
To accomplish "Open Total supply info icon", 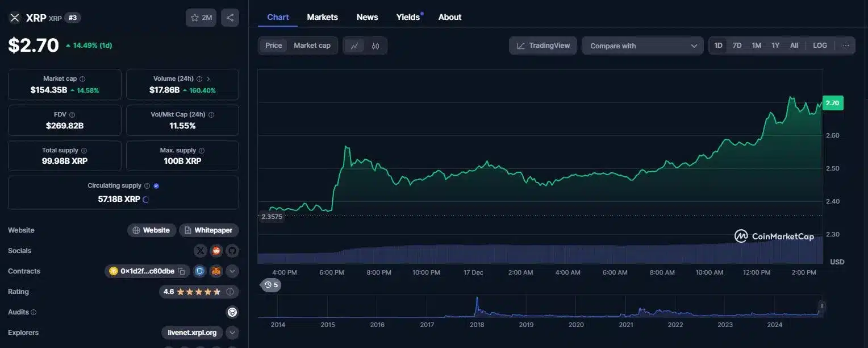I will coord(84,151).
